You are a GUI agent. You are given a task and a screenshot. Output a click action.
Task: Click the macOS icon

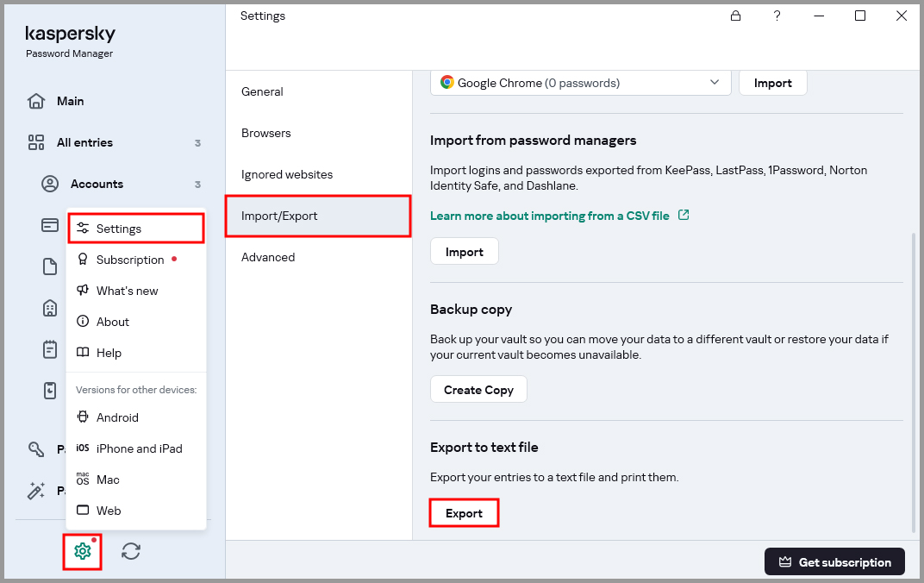[83, 479]
